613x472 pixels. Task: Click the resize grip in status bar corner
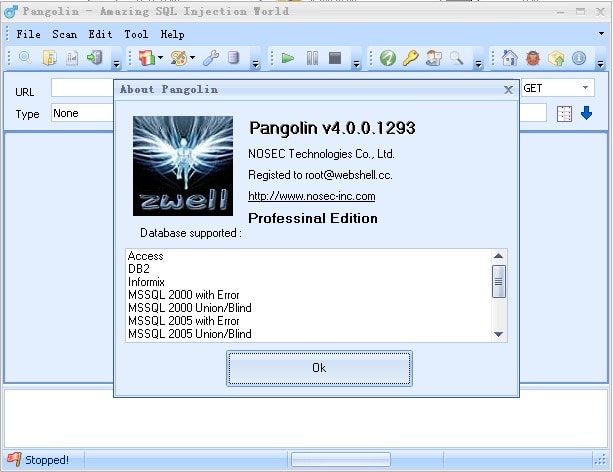[600, 460]
